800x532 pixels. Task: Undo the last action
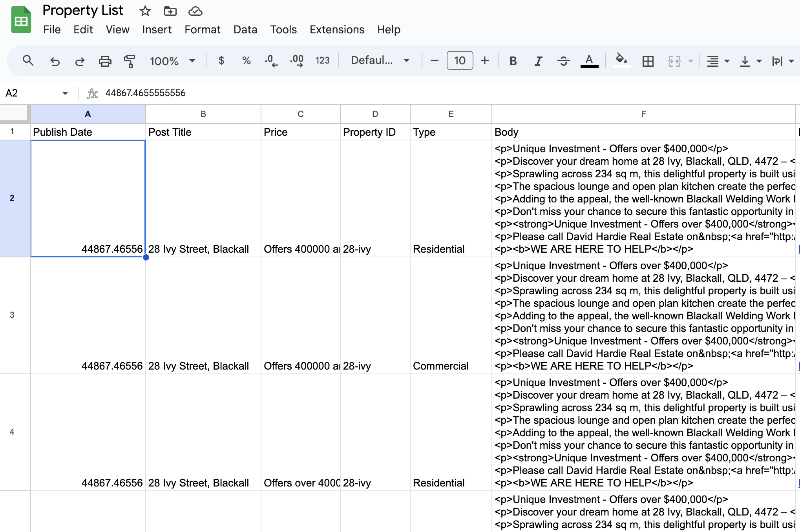[55, 61]
